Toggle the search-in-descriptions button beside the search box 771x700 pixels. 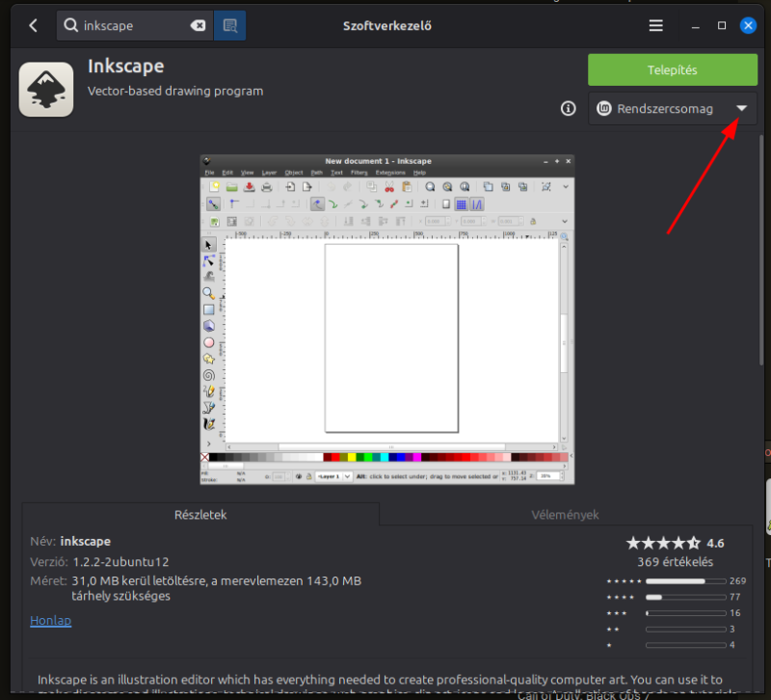(229, 26)
